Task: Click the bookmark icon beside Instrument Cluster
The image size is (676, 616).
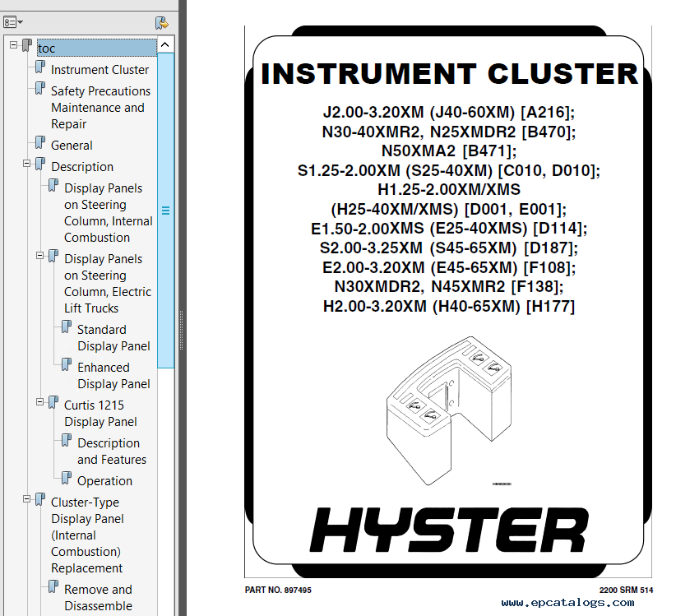Action: [40, 67]
